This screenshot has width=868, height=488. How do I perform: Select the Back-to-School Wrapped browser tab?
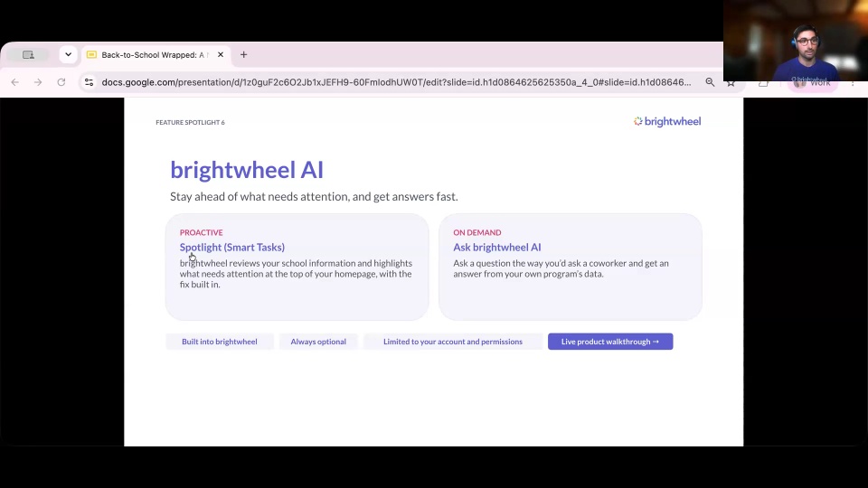155,55
